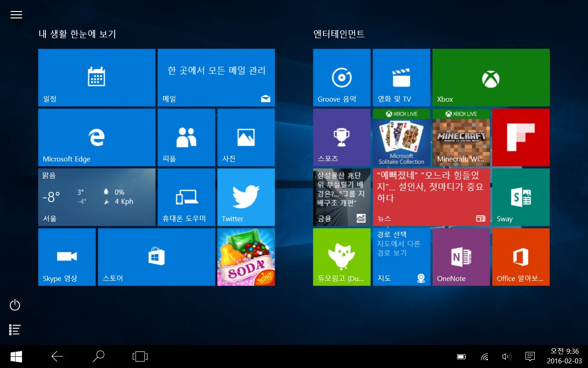The width and height of the screenshot is (588, 368).
Task: Open the 영화 및 TV tile
Action: click(401, 77)
